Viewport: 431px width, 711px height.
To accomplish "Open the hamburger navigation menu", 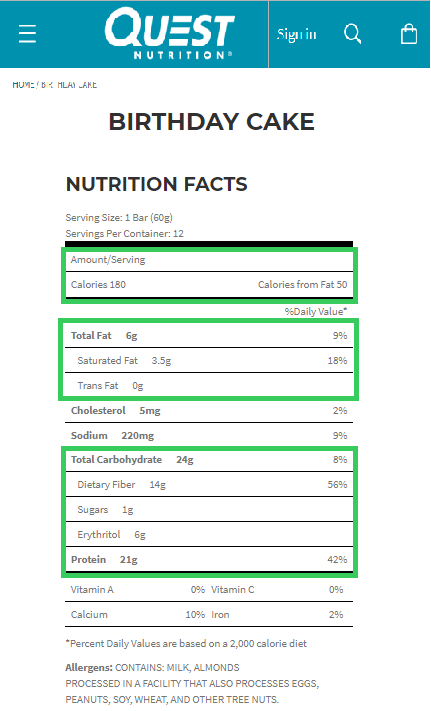I will (x=27, y=34).
